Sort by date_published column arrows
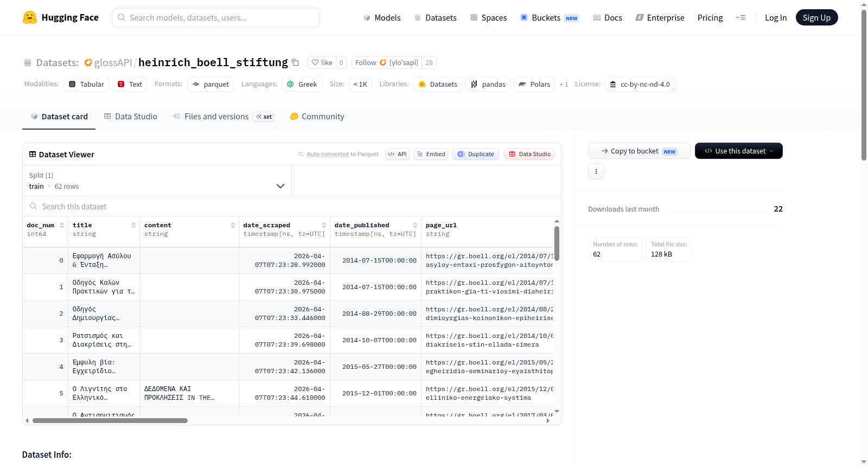868x467 pixels. 415,225
